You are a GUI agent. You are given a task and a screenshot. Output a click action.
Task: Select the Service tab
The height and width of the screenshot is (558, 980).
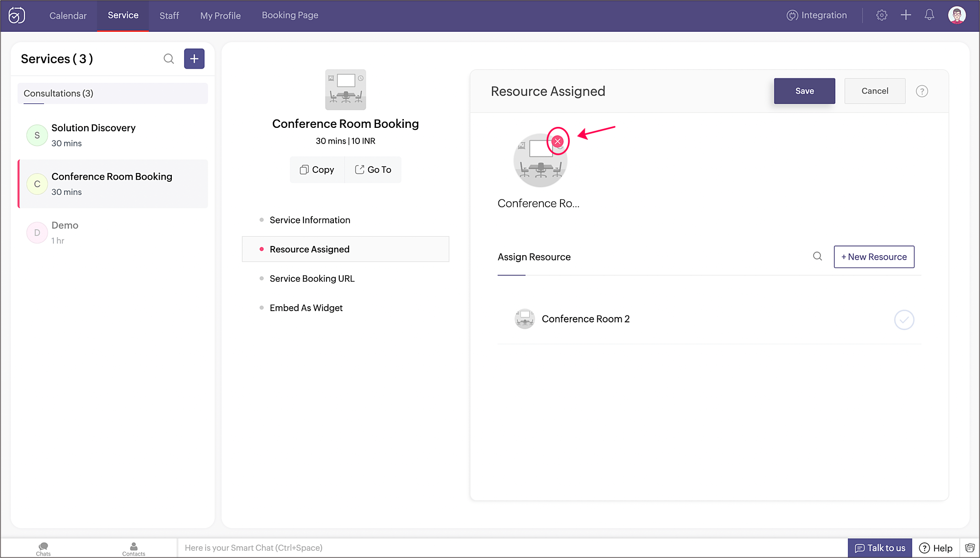[x=123, y=15]
